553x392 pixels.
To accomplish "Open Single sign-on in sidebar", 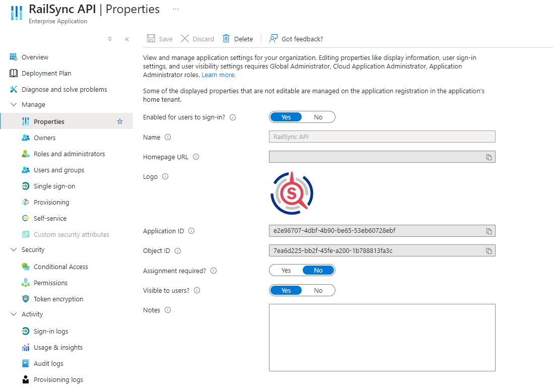I will pyautogui.click(x=54, y=186).
